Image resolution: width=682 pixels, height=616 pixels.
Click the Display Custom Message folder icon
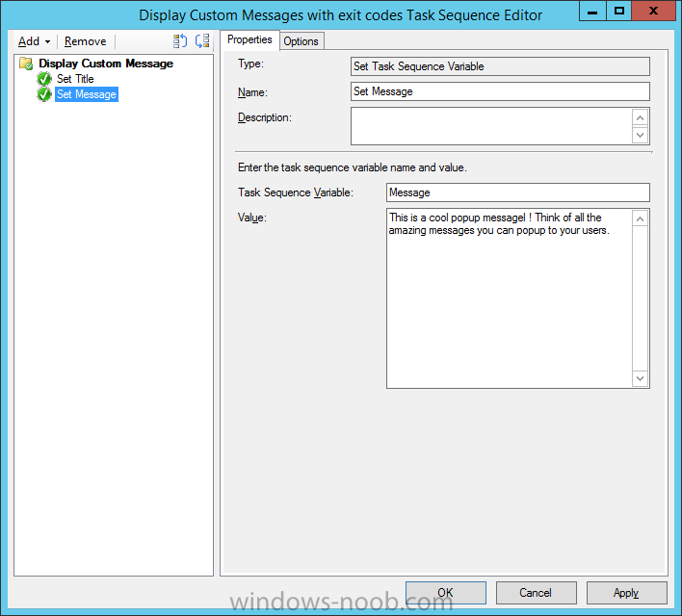(x=26, y=64)
